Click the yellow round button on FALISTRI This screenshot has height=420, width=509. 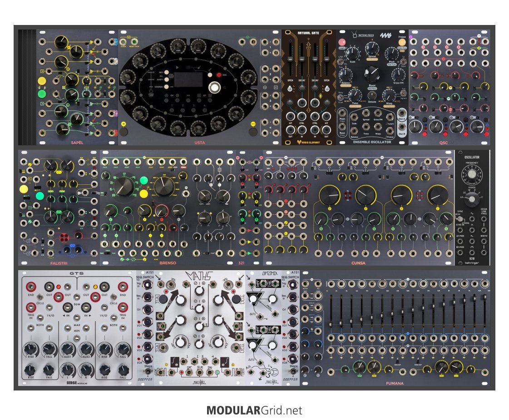24,189
